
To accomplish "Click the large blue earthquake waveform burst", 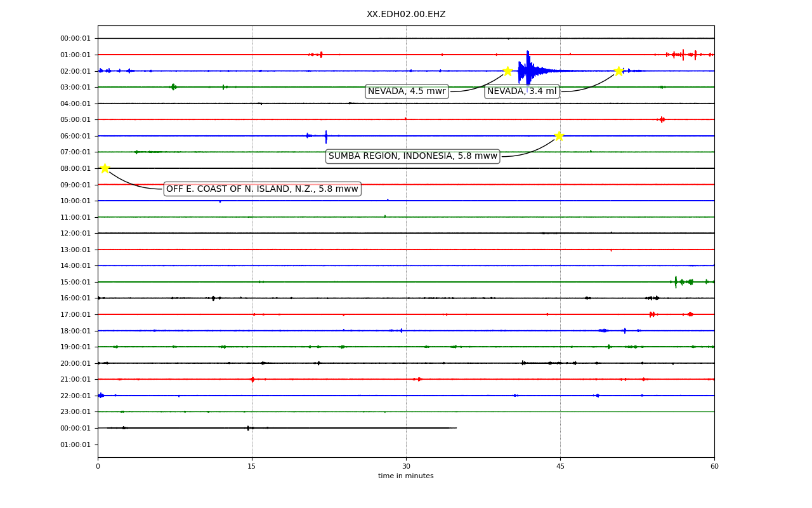I will [x=528, y=70].
